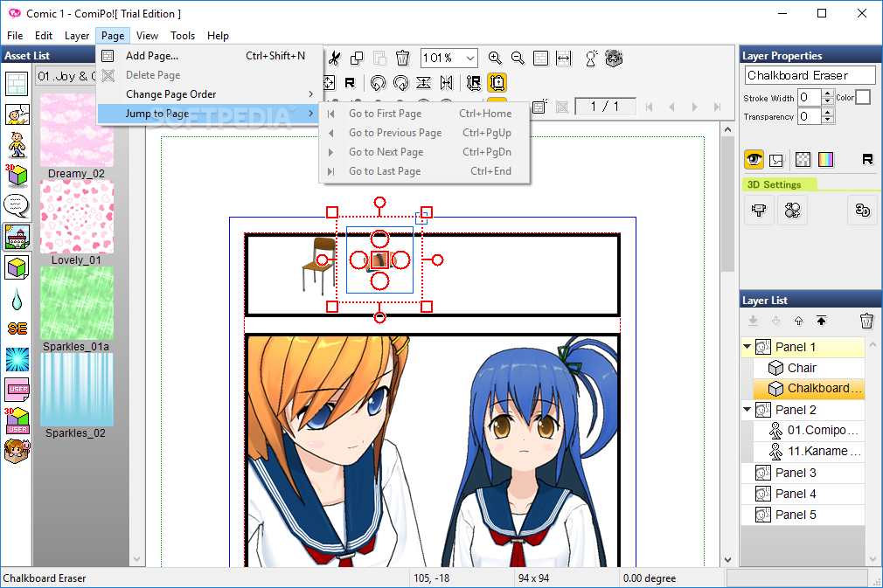The image size is (883, 588).
Task: Select the Panel Layout asset category icon
Action: (x=17, y=84)
